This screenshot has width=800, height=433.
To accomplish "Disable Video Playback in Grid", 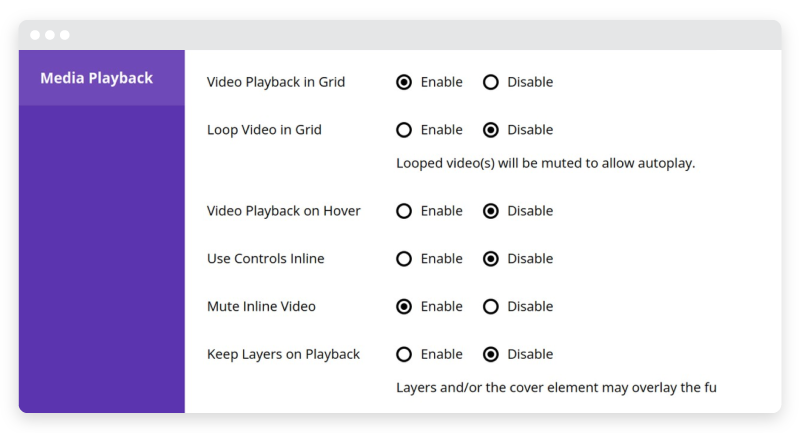I will (x=490, y=82).
